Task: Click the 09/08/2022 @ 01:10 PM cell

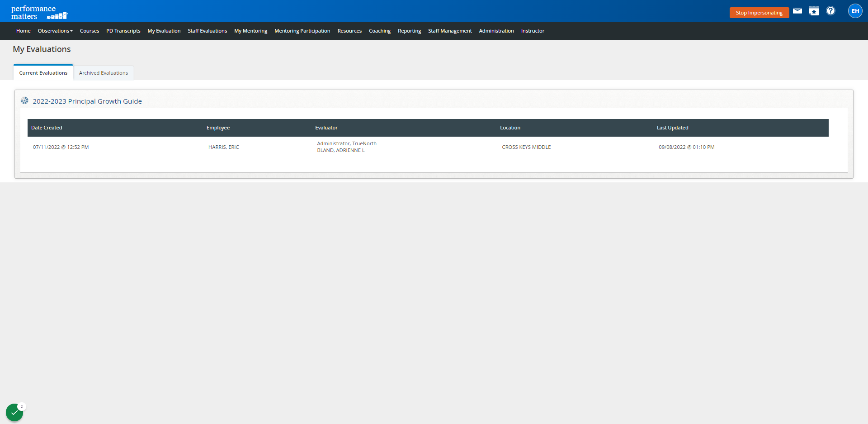Action: click(x=687, y=147)
